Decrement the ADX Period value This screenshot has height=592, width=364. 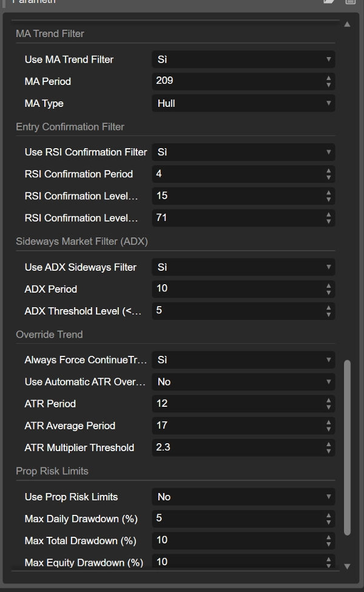pos(328,292)
